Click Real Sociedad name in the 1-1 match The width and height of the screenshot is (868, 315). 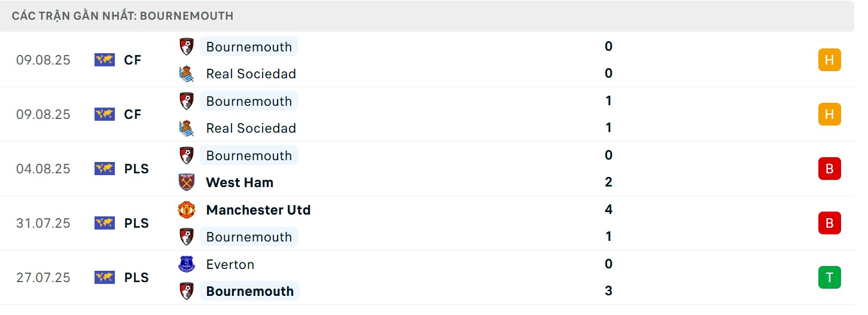[251, 128]
